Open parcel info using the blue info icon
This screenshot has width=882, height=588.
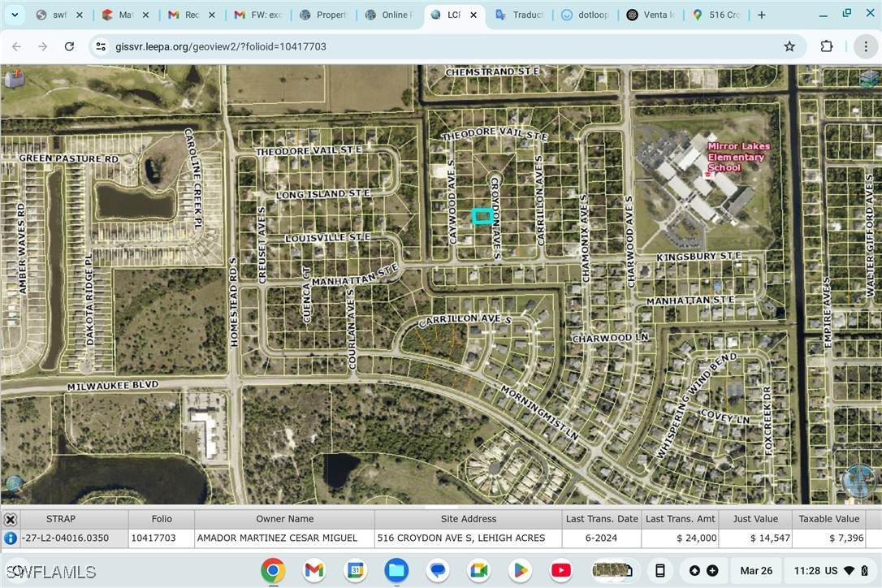pyautogui.click(x=11, y=538)
